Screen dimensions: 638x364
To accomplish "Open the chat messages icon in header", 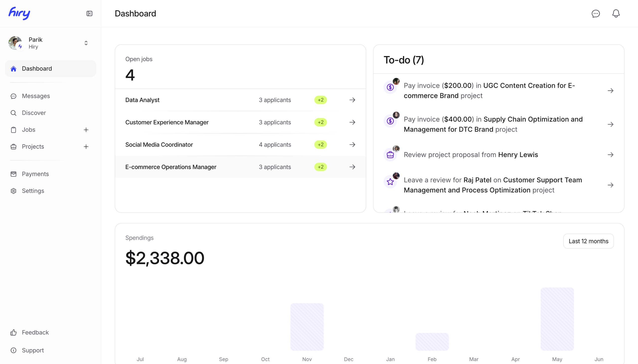I will [x=595, y=13].
